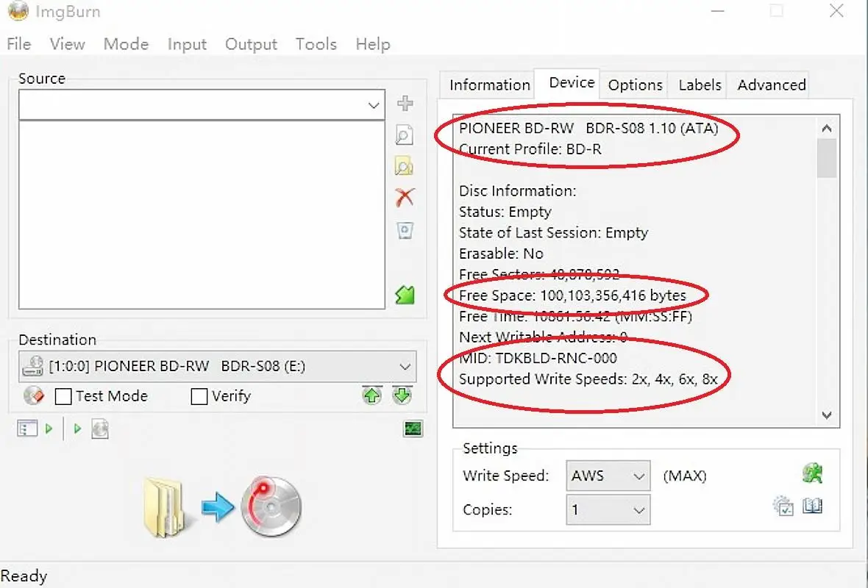This screenshot has height=588, width=868.
Task: Click the 'Free Space: 100,103,356,416 bytes' line
Action: pos(572,295)
